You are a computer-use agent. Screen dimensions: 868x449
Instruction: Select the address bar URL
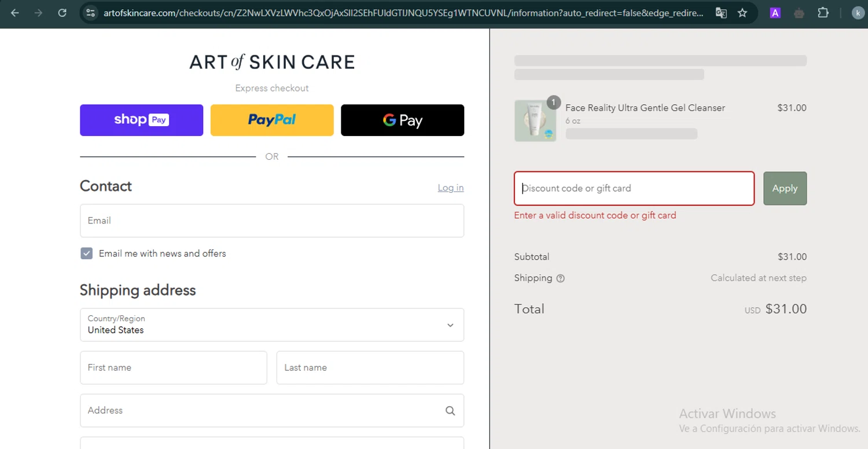click(x=403, y=13)
